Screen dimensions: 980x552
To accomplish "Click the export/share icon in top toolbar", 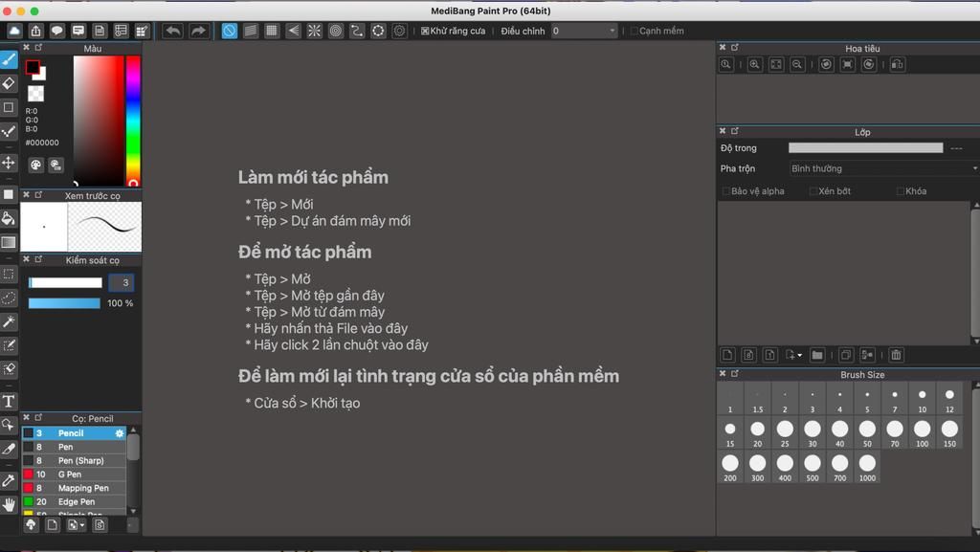I will point(35,31).
